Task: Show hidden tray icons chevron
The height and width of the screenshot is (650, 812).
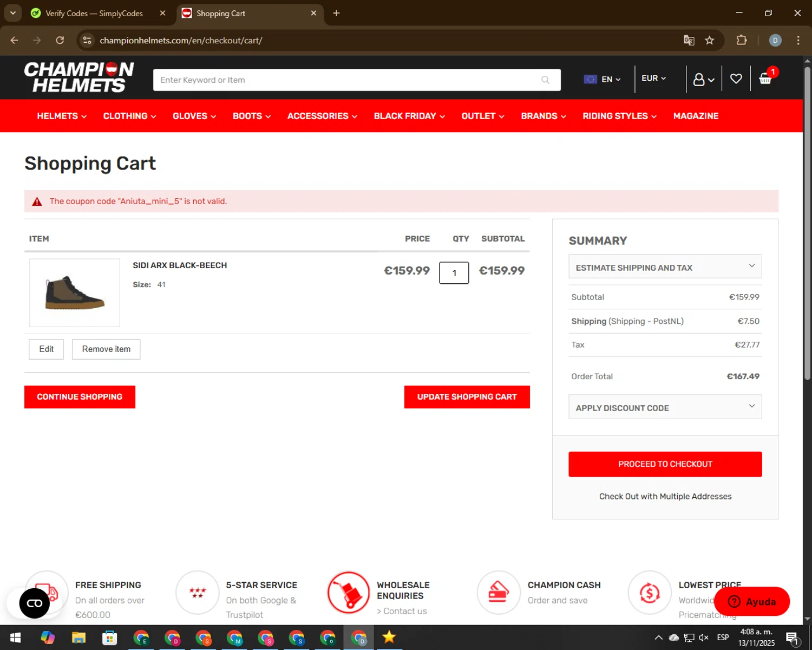Action: 658,638
